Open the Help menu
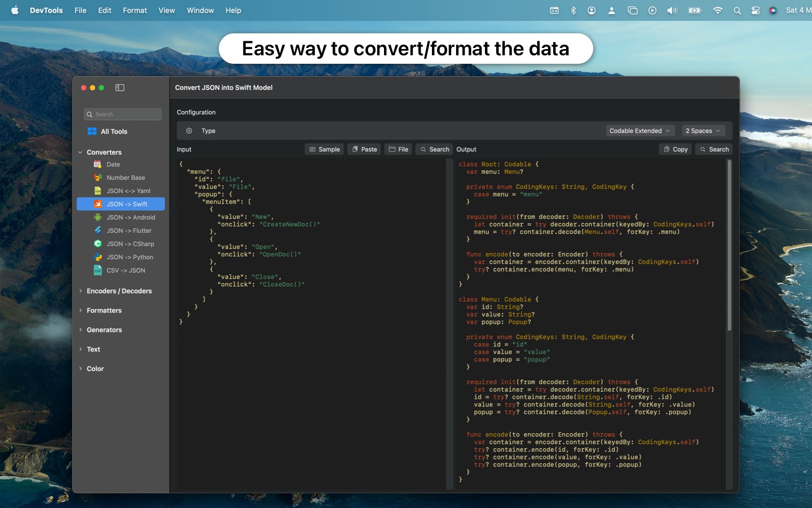 233,10
